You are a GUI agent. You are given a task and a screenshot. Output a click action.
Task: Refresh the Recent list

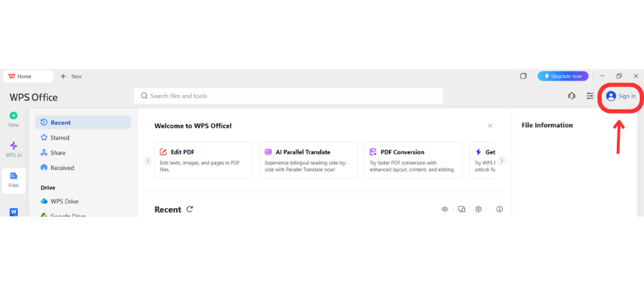click(190, 209)
